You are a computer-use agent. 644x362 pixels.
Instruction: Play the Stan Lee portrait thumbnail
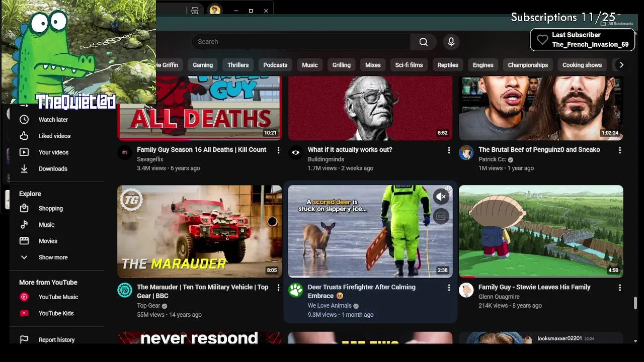click(x=370, y=108)
